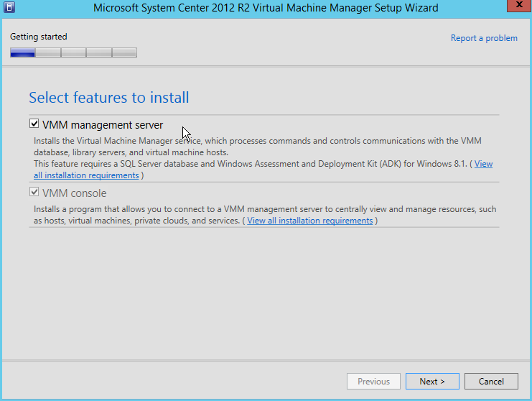The image size is (532, 401).
Task: Toggle the VMM console checkbox
Action: (34, 192)
